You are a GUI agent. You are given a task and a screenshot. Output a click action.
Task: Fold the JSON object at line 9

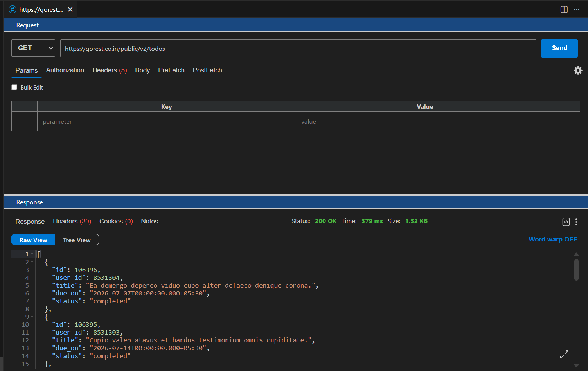(32, 317)
